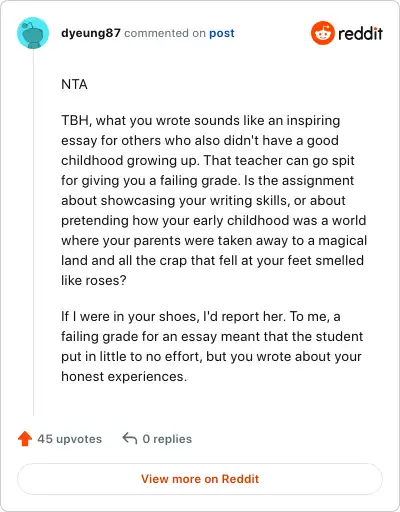Click the paragraph starting 'TBH, what you wrote'
Viewport: 400px width, 512px height.
[x=214, y=200]
